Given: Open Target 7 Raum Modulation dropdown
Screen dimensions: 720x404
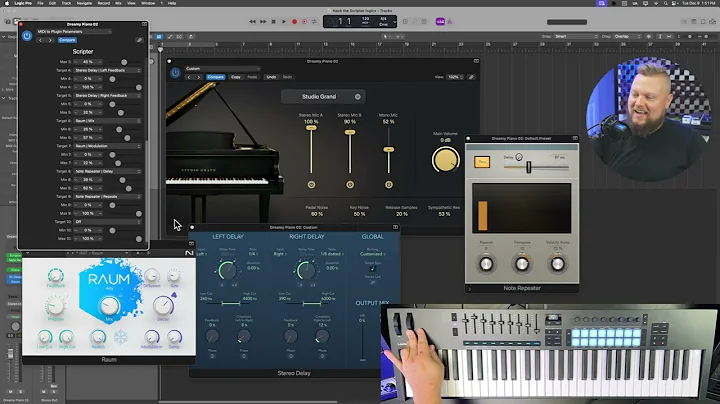Looking at the screenshot, I should tap(107, 146).
